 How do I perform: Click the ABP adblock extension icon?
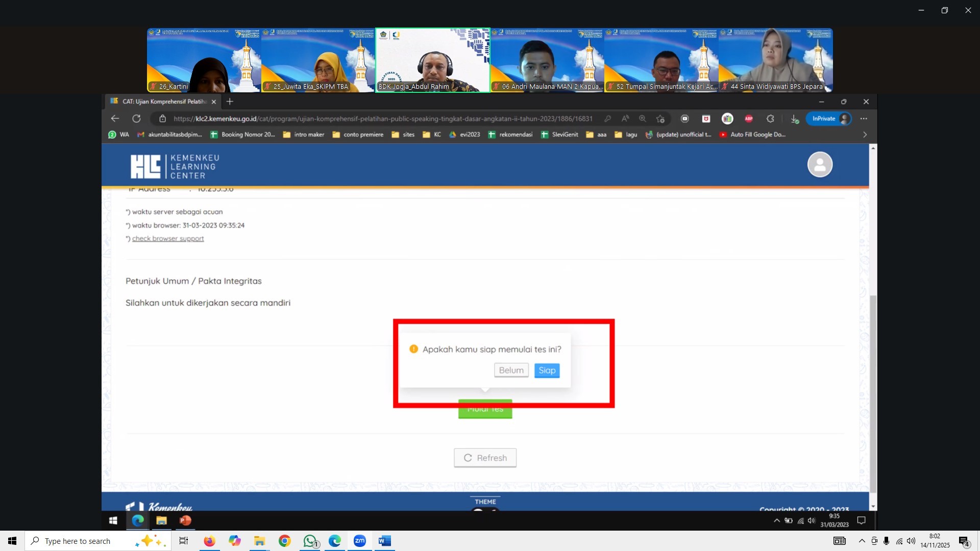click(749, 118)
